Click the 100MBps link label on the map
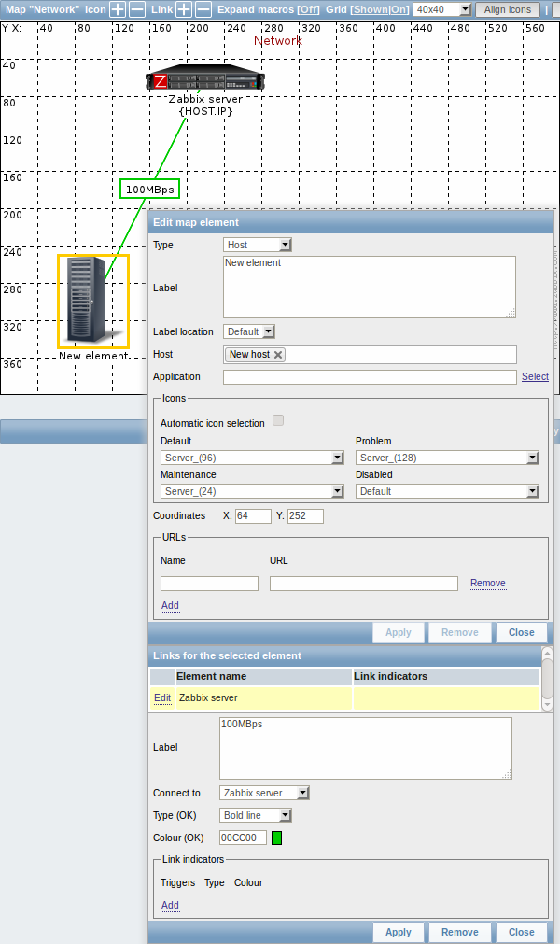The width and height of the screenshot is (560, 944). tap(149, 189)
